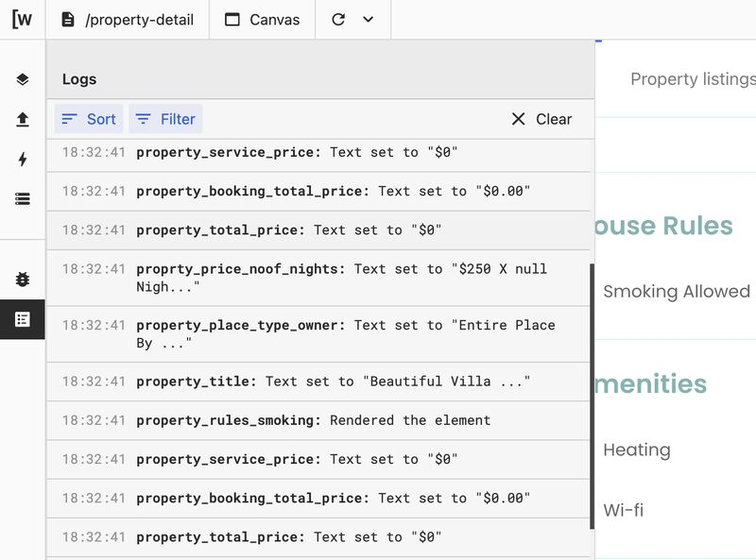Select first property_booking_total_price "$0.00" log

[318, 192]
